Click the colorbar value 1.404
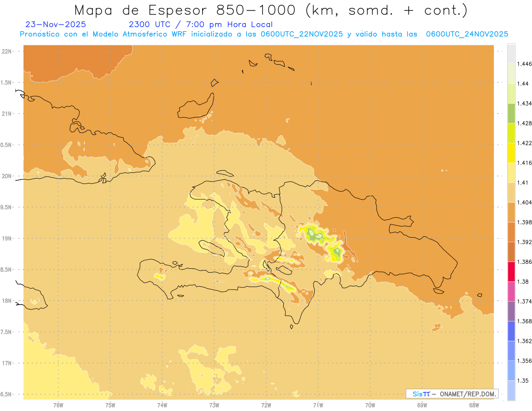The height and width of the screenshot is (411, 532). pos(524,203)
